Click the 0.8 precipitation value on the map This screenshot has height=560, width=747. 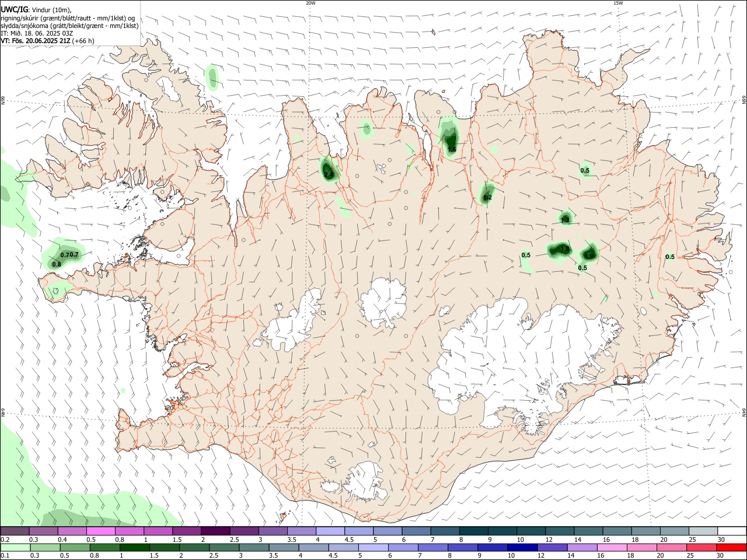tap(57, 264)
